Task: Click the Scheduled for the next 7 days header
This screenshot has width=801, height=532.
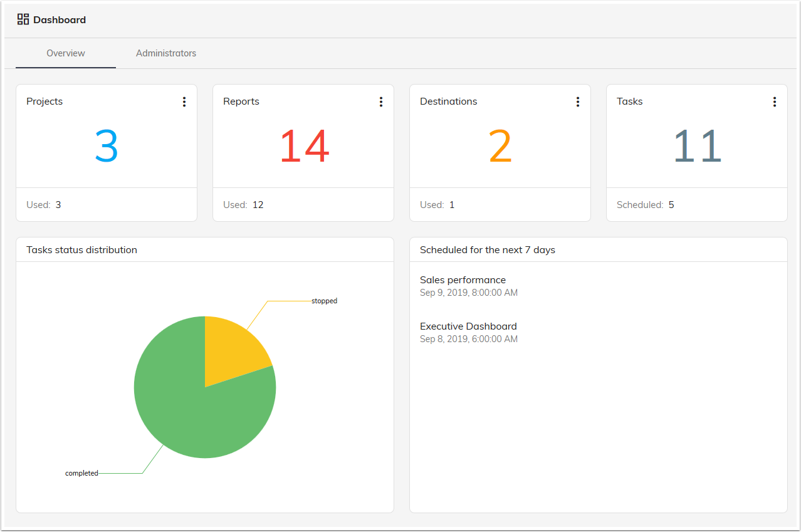Action: [x=487, y=249]
